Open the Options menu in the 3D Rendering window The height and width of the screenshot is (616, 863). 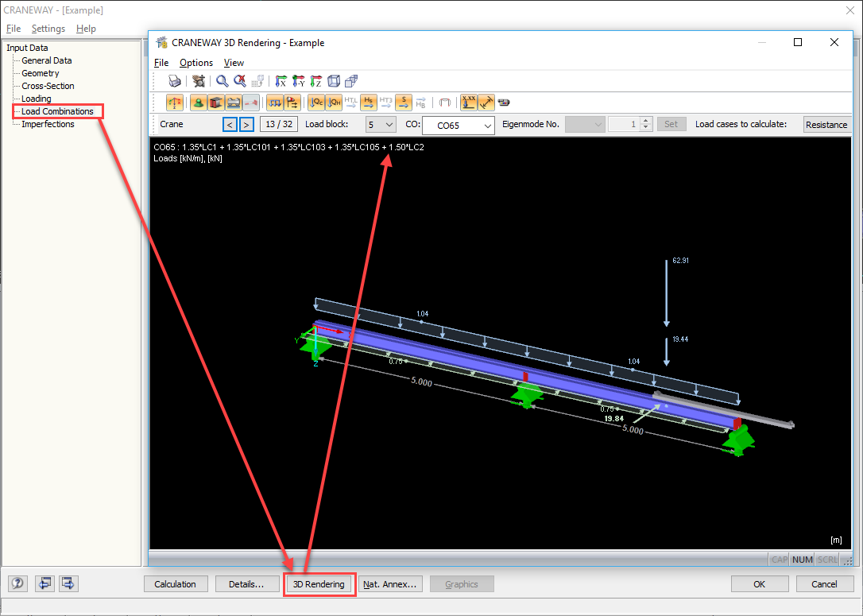coord(195,63)
